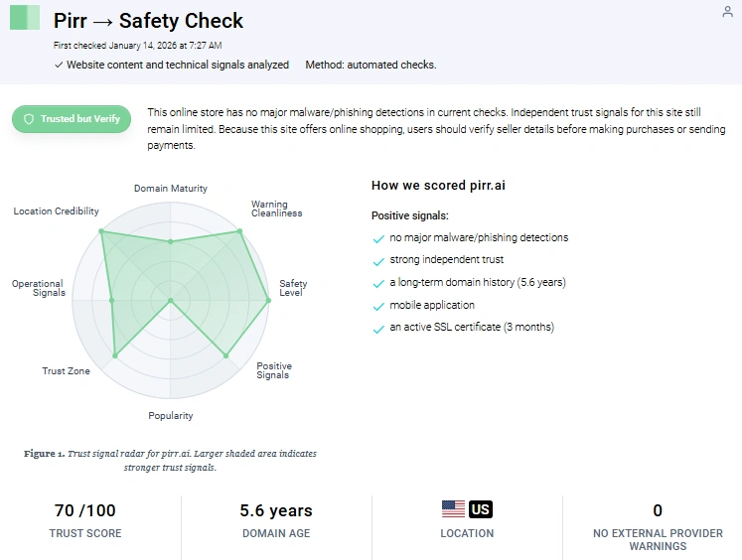The width and height of the screenshot is (742, 560).
Task: Click the Positive signals: subheading
Action: (410, 215)
